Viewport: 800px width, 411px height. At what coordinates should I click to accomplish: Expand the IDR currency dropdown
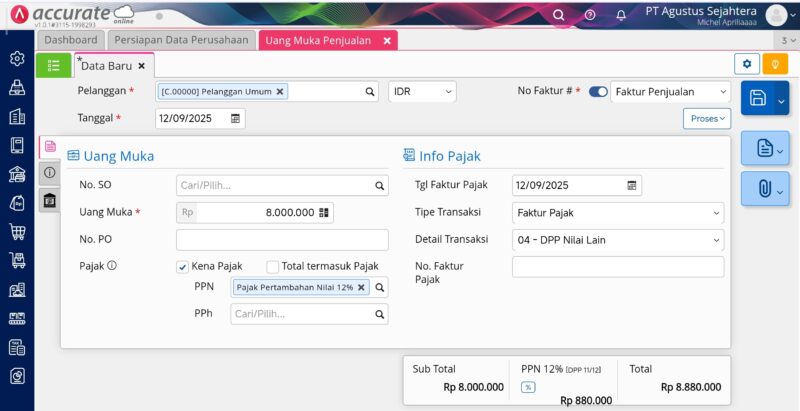(x=422, y=91)
